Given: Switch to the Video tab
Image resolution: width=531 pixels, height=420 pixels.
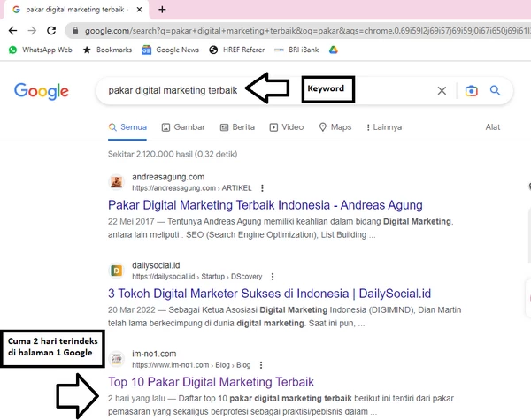Looking at the screenshot, I should [286, 127].
